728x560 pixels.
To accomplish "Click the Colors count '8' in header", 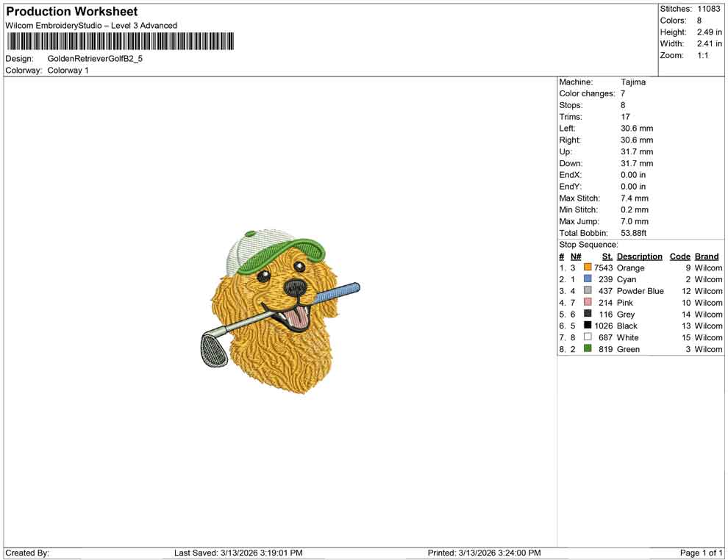I will (x=699, y=21).
